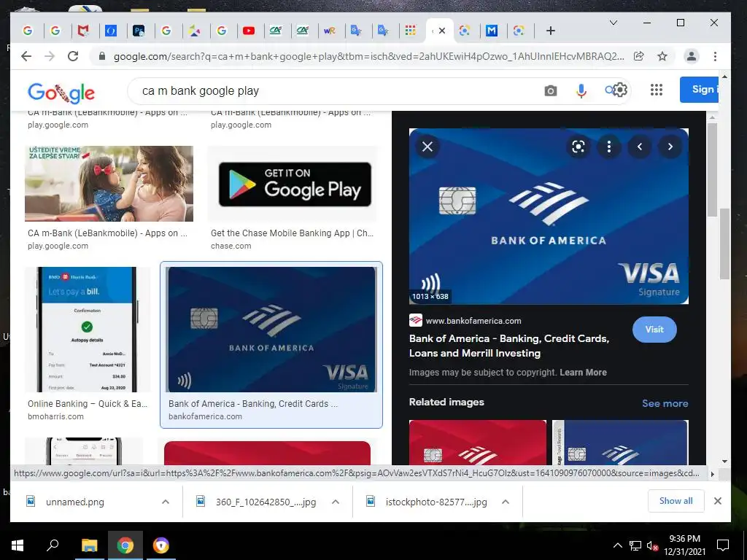This screenshot has height=560, width=747.
Task: Open www.bankofamerica.com source link
Action: click(473, 321)
